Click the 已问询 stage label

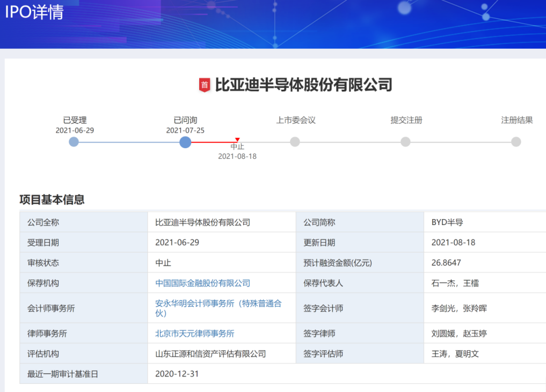pyautogui.click(x=185, y=120)
